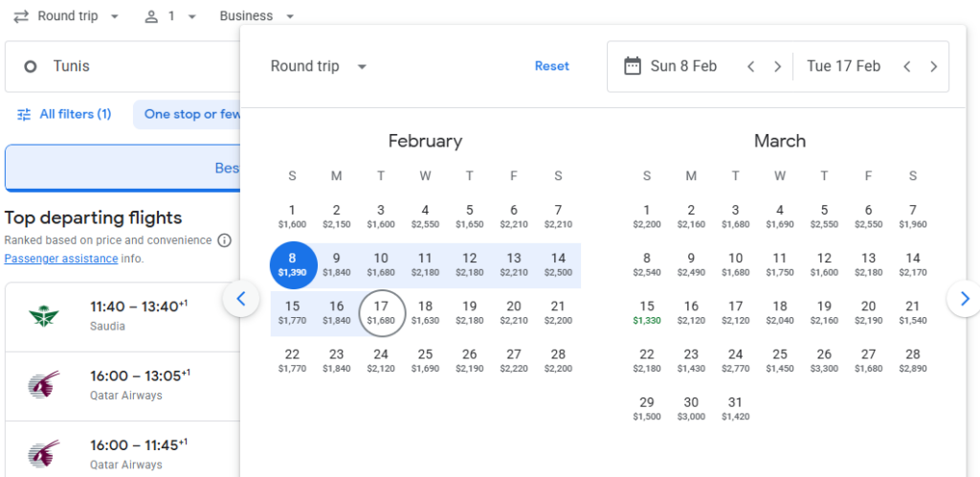Select March 10 priced $1,680
Viewport: 980px width, 477px height.
pyautogui.click(x=735, y=264)
